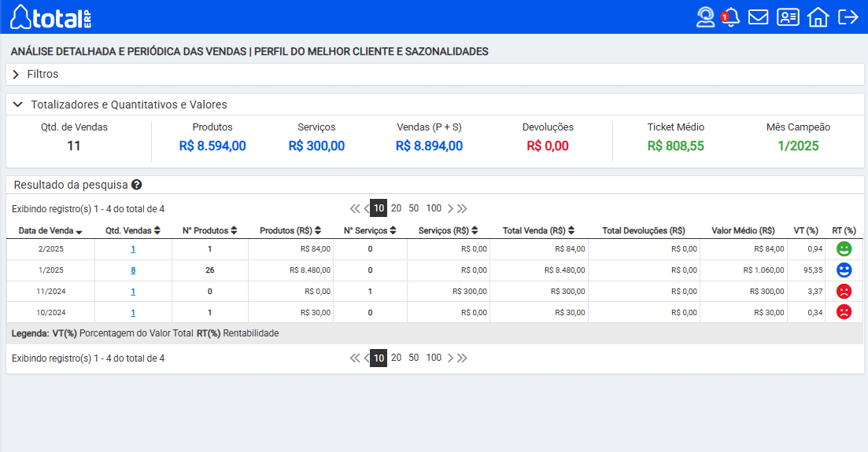
Task: Open the contact card profile icon
Action: pyautogui.click(x=788, y=17)
